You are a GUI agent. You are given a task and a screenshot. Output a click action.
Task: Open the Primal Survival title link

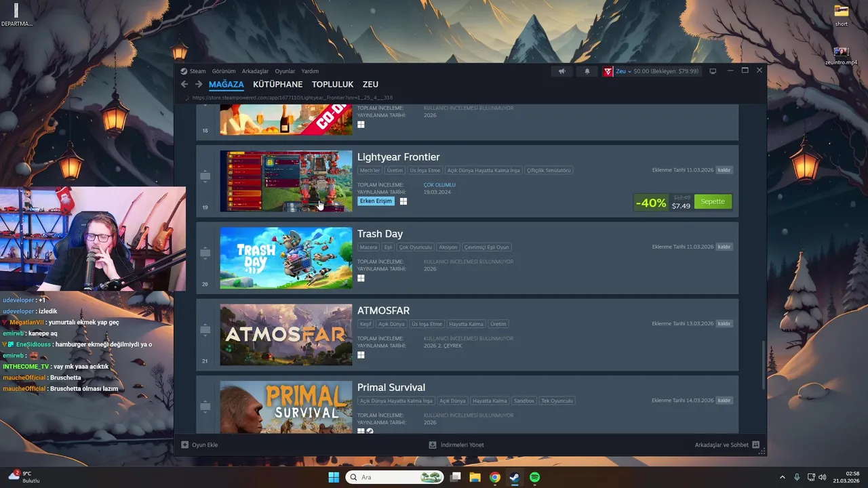tap(391, 388)
